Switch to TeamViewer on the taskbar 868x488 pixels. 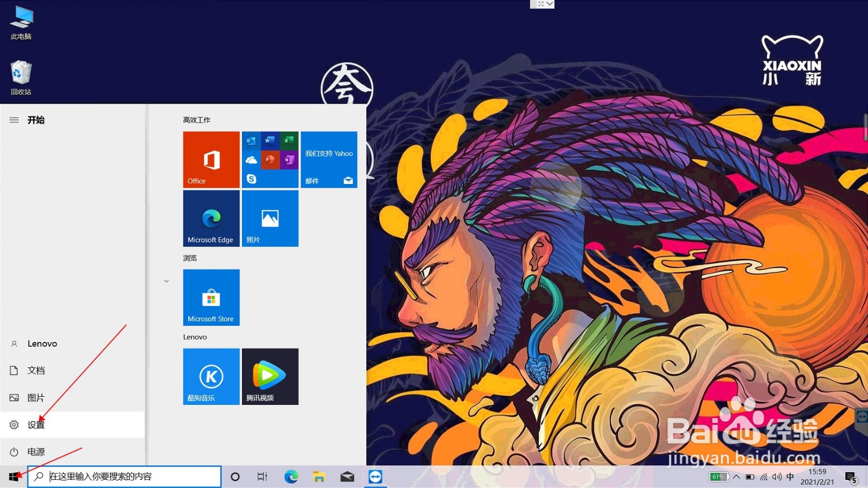coord(375,477)
